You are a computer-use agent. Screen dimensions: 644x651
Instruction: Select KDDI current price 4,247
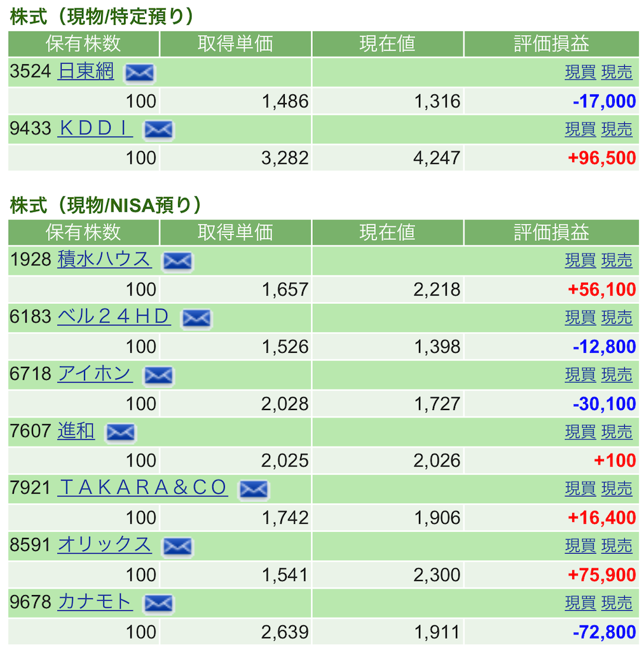(437, 158)
